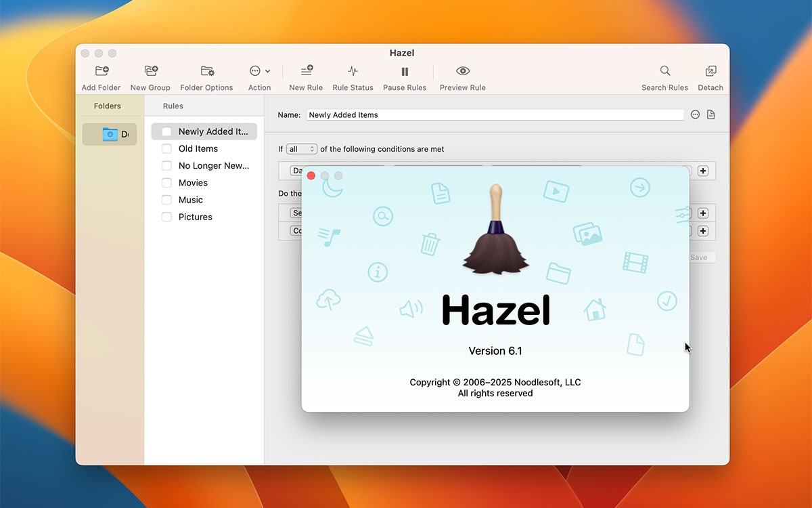Open the Rule Status icon

(353, 71)
